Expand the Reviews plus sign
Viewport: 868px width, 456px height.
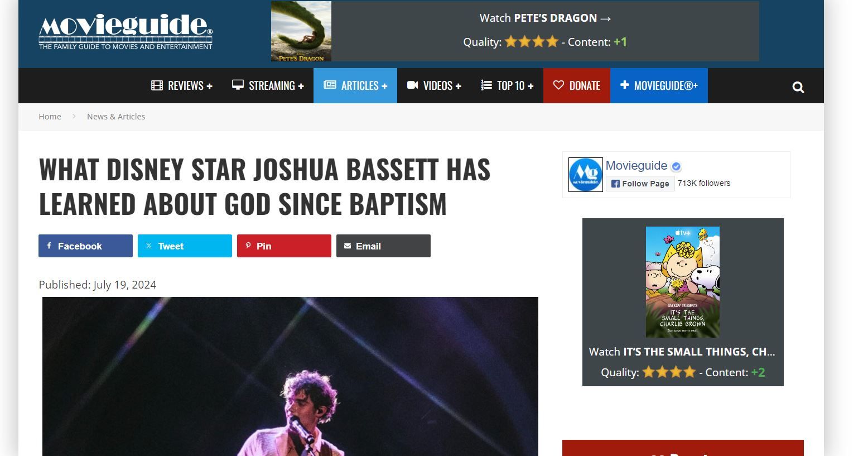pos(209,86)
